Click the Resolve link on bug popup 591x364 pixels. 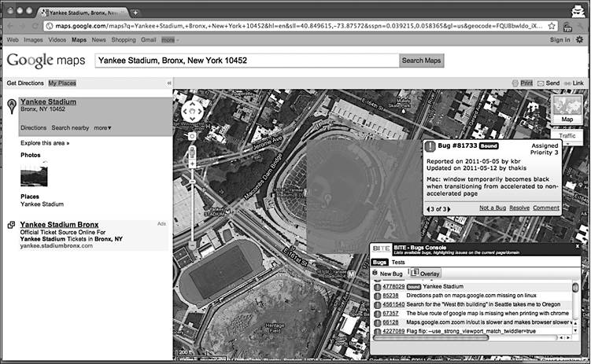519,208
